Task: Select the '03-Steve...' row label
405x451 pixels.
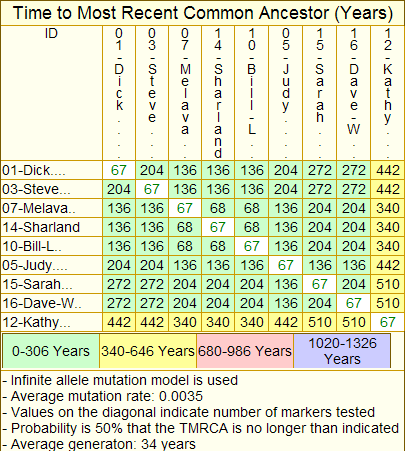Action: (x=51, y=189)
